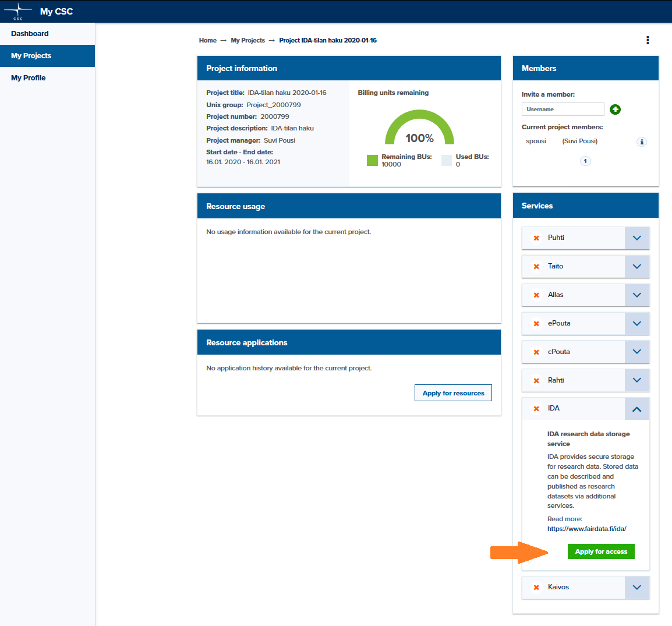Click the Puhti service name
The image size is (672, 626).
pyautogui.click(x=556, y=238)
